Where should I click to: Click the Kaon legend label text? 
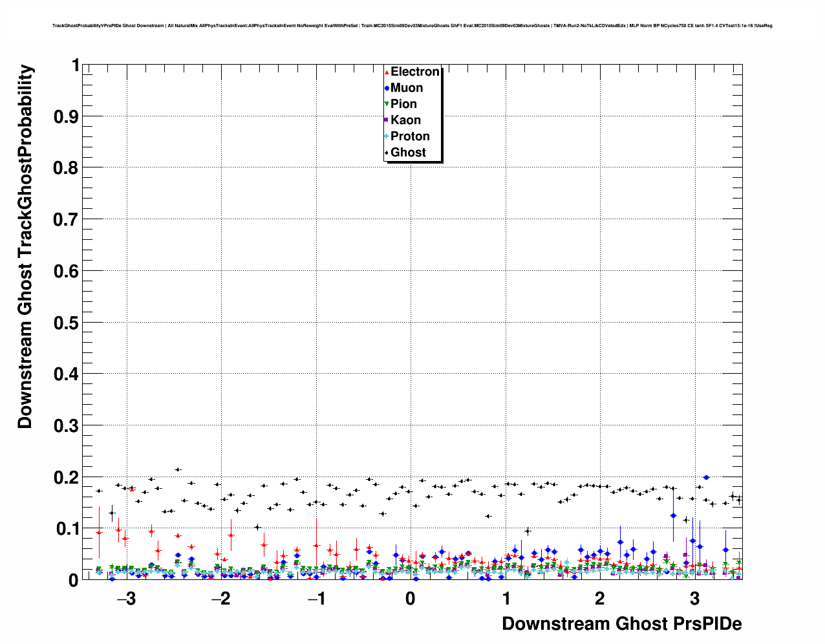click(405, 120)
